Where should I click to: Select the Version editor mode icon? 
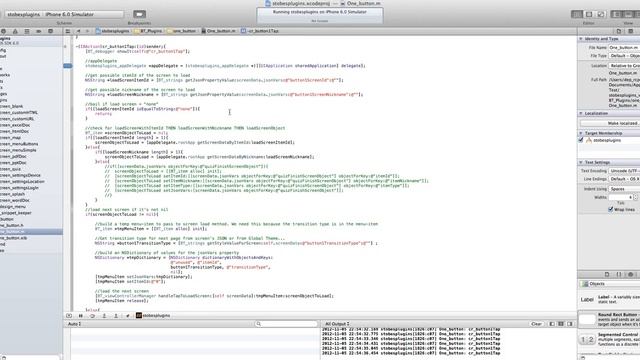tap(601, 14)
